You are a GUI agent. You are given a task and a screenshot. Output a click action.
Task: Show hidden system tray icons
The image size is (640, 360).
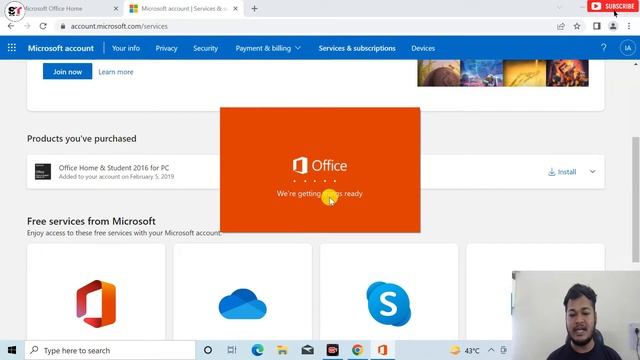pos(491,350)
